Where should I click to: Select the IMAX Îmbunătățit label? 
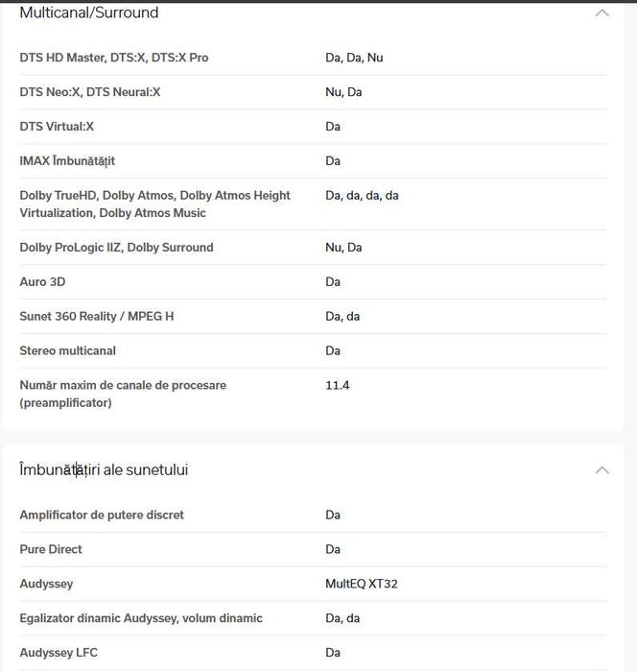click(x=67, y=161)
